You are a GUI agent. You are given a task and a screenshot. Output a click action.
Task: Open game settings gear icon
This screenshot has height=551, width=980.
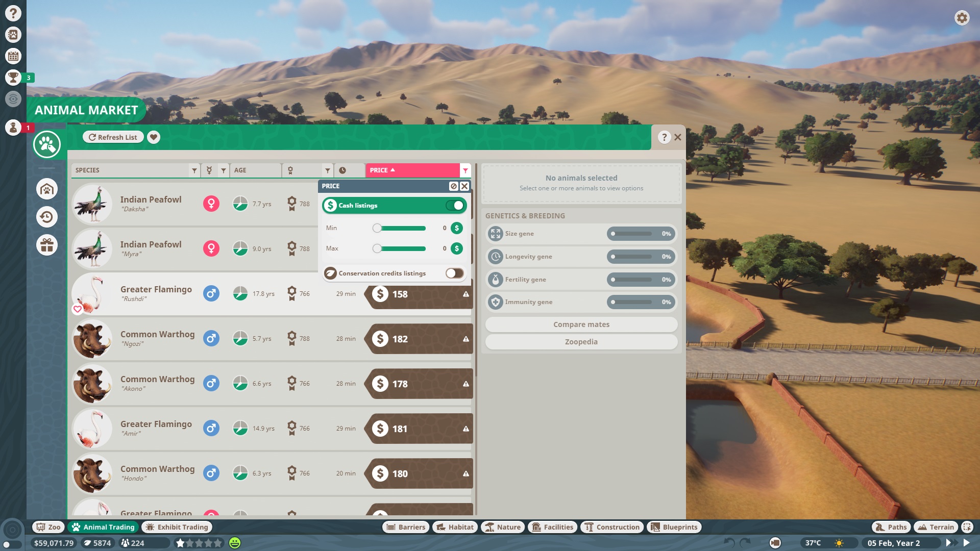(x=962, y=18)
